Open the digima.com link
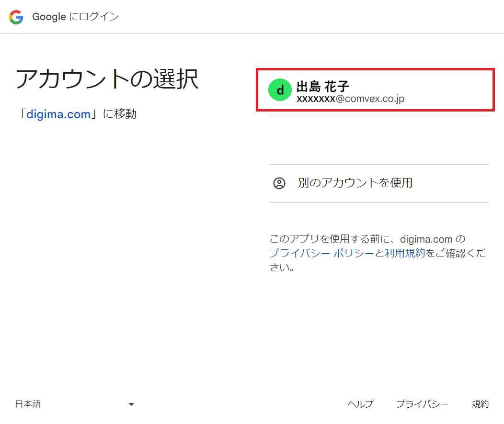 [58, 114]
